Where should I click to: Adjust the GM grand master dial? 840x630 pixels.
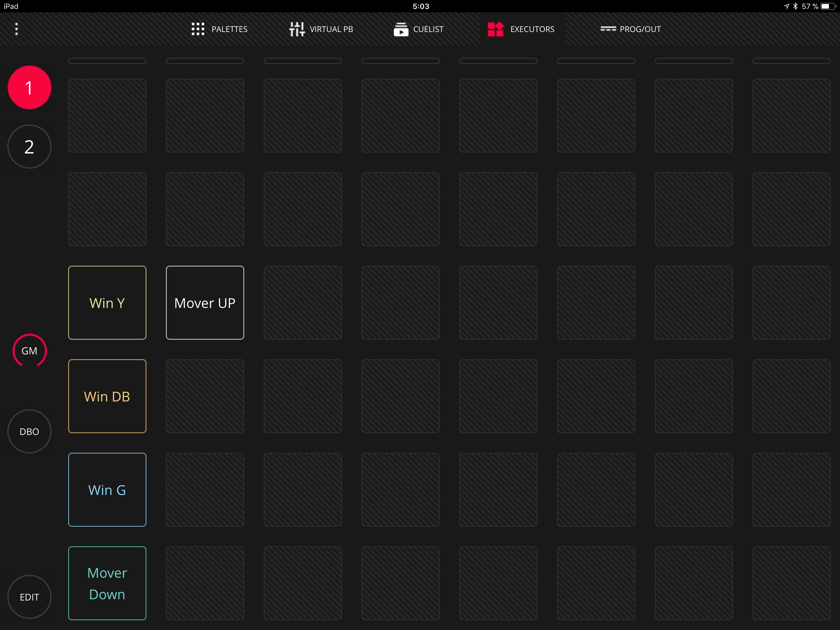pyautogui.click(x=29, y=350)
